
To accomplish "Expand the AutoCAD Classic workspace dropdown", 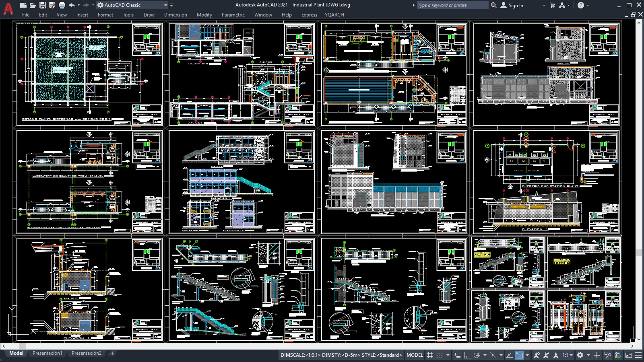I will [165, 5].
